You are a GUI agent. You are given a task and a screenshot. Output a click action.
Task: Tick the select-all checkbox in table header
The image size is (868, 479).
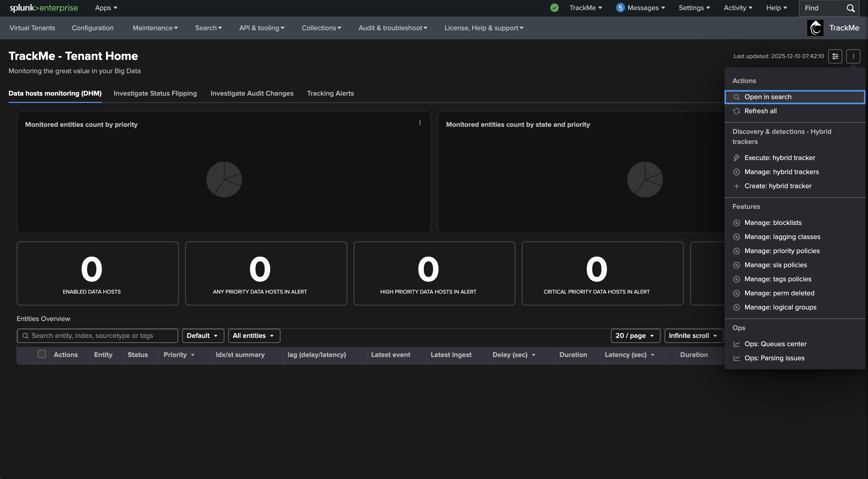tap(42, 354)
